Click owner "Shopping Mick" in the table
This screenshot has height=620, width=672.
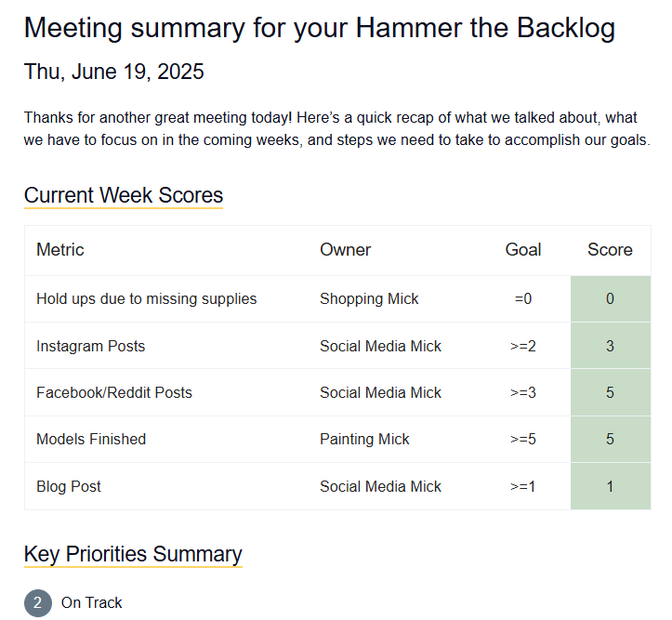tap(369, 298)
